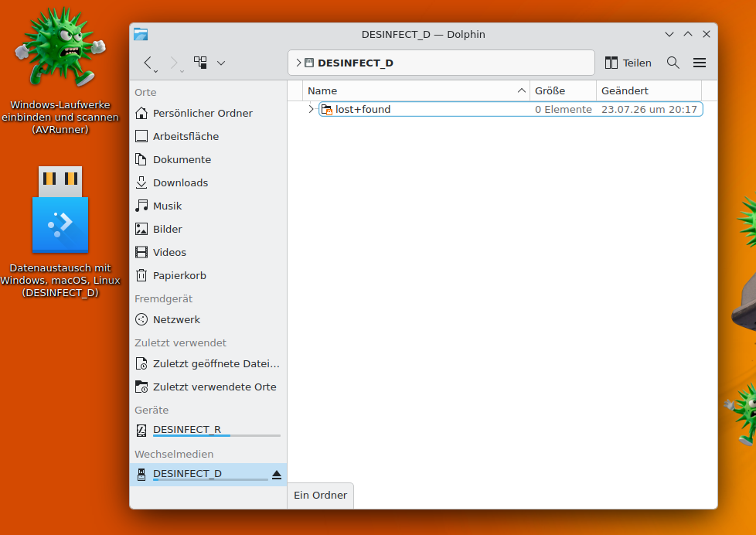Sort by the Name column header
Image resolution: width=756 pixels, height=535 pixels.
click(416, 90)
